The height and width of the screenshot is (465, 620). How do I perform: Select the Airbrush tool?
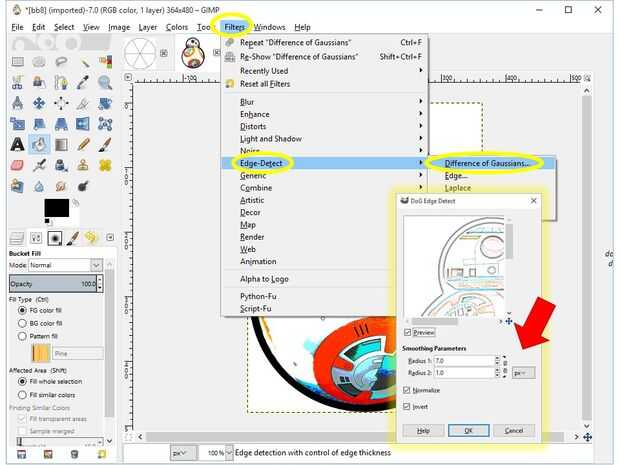pyautogui.click(x=39, y=165)
